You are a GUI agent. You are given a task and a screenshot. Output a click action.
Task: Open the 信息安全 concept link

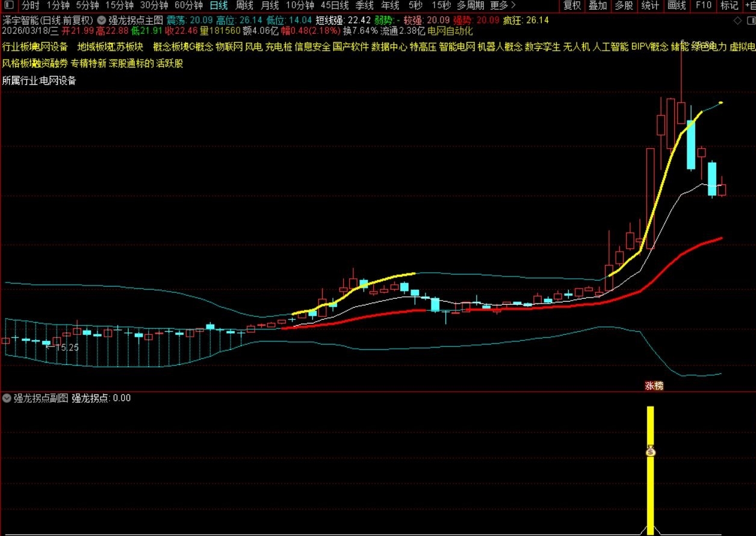click(x=312, y=47)
